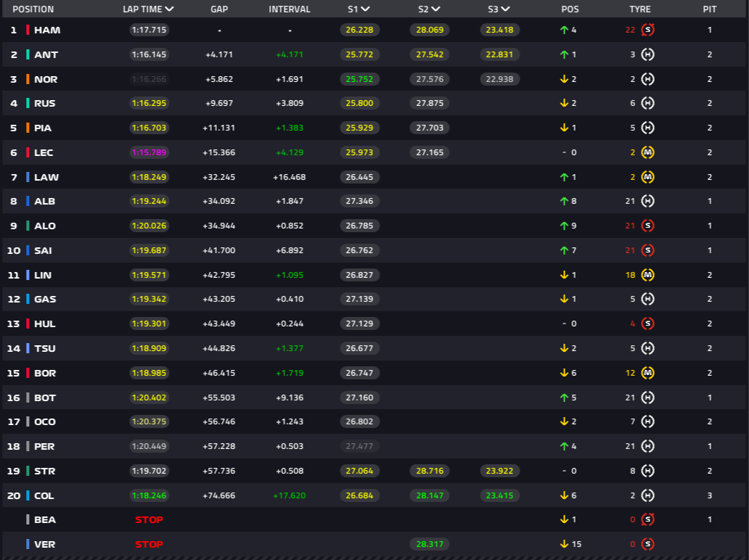Click Norris's orange team color bar
Image resolution: width=749 pixels, height=560 pixels.
click(x=28, y=79)
